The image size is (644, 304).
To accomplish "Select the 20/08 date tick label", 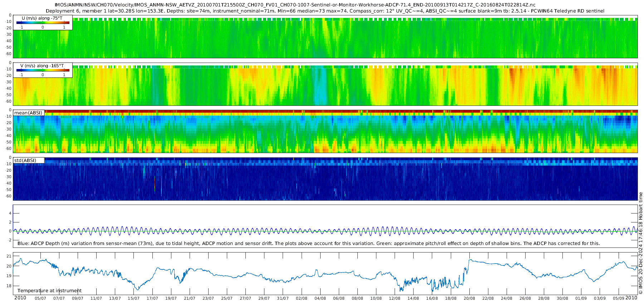I will pos(469,298).
